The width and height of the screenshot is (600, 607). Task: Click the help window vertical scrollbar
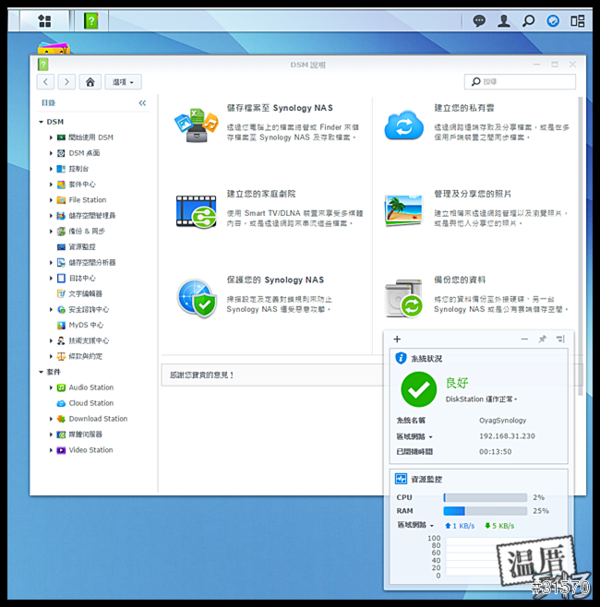click(580, 246)
